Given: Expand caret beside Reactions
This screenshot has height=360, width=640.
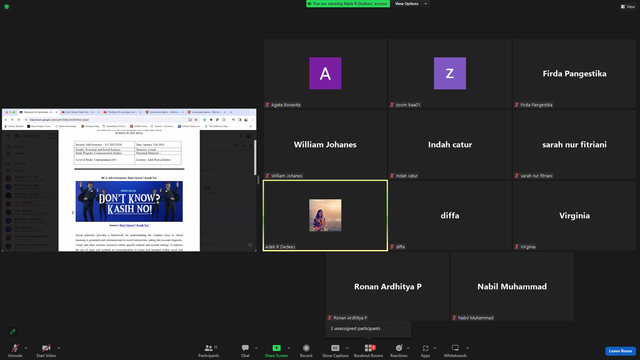Looking at the screenshot, I should [408, 348].
